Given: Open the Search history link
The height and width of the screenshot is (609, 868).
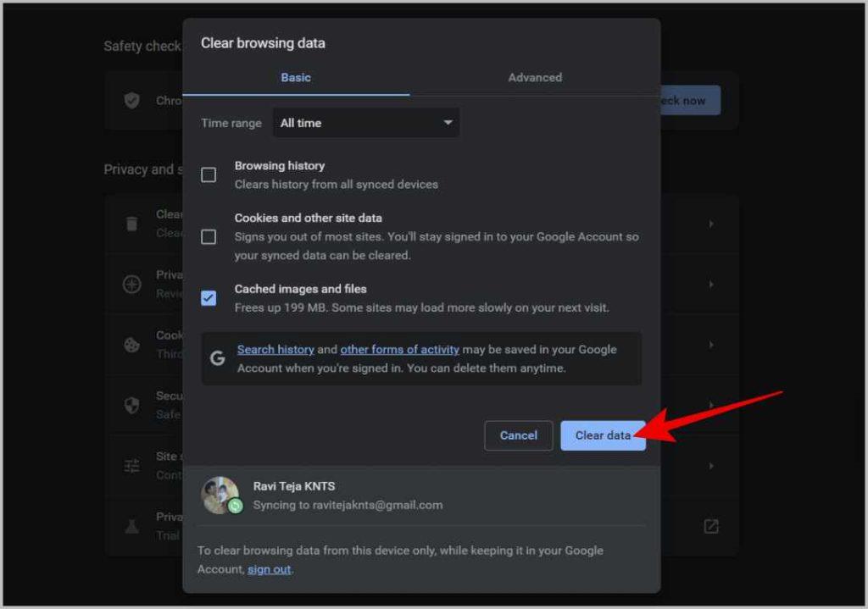Looking at the screenshot, I should coord(275,350).
